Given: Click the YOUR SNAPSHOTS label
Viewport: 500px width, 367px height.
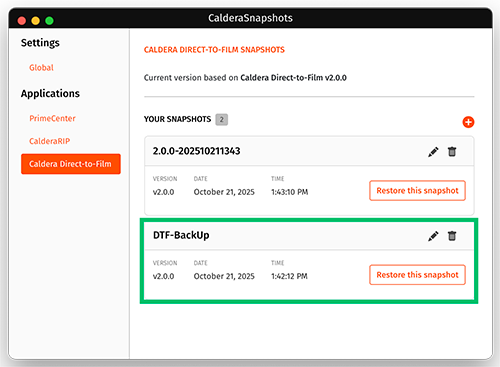Looking at the screenshot, I should coord(177,119).
